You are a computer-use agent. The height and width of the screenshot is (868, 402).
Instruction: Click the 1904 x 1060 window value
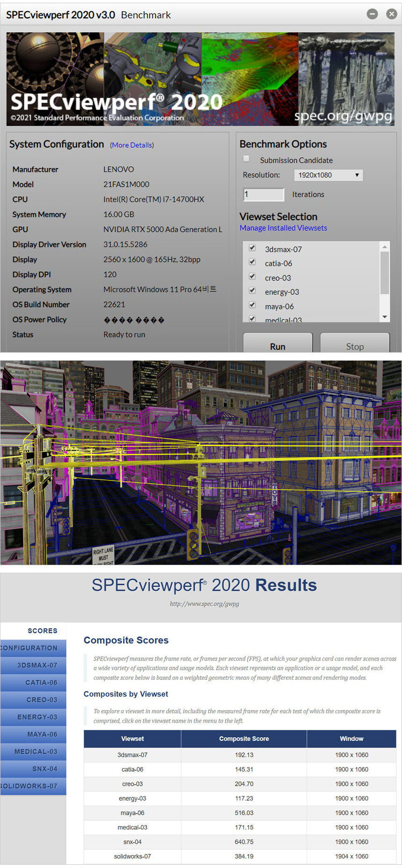click(352, 856)
